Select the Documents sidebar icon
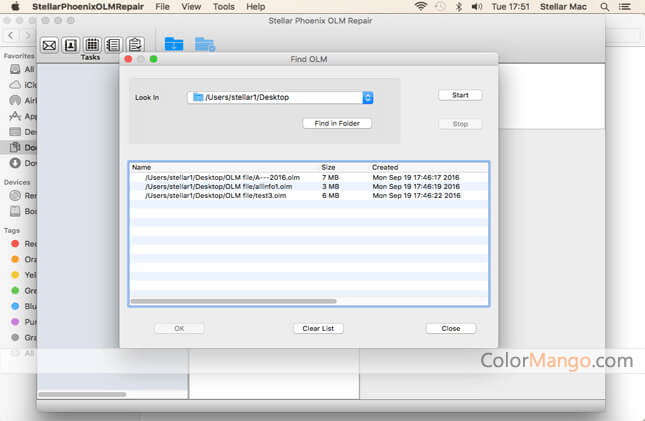 [15, 147]
